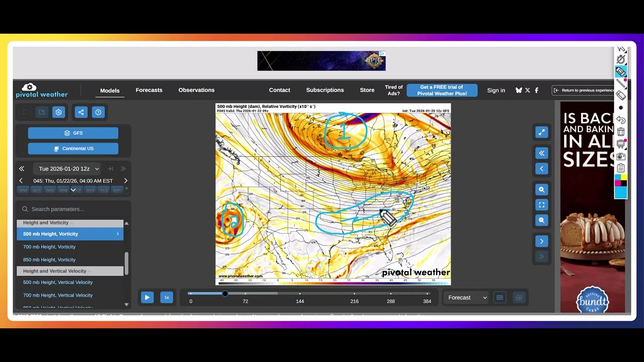The image size is (644, 362).
Task: Open the Facebook social icon
Action: tap(536, 90)
